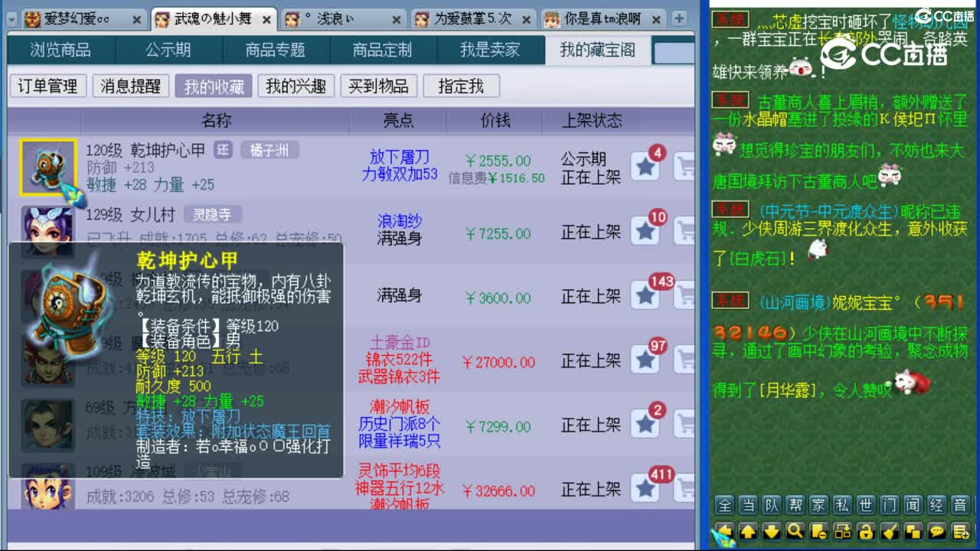Viewport: 980px width, 551px height.
Task: Click the 橘子洲 server tag
Action: pos(269,150)
